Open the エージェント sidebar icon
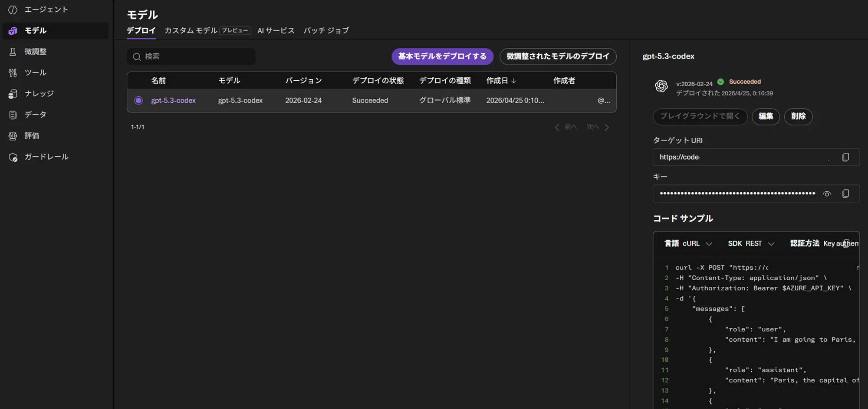 (x=13, y=10)
